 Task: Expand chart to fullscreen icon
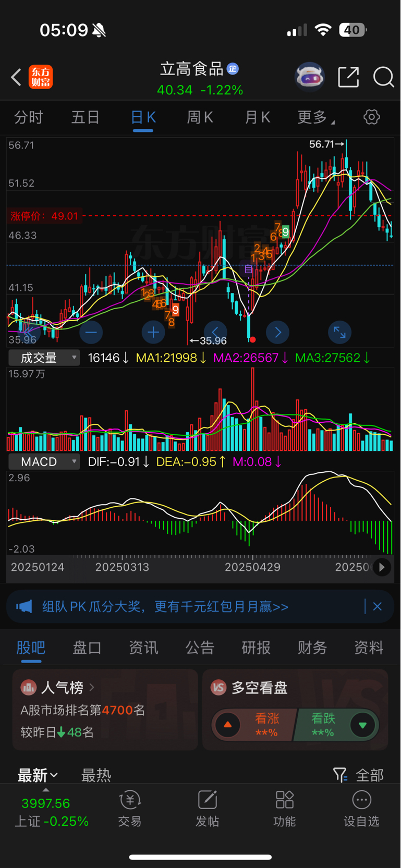pos(339,332)
